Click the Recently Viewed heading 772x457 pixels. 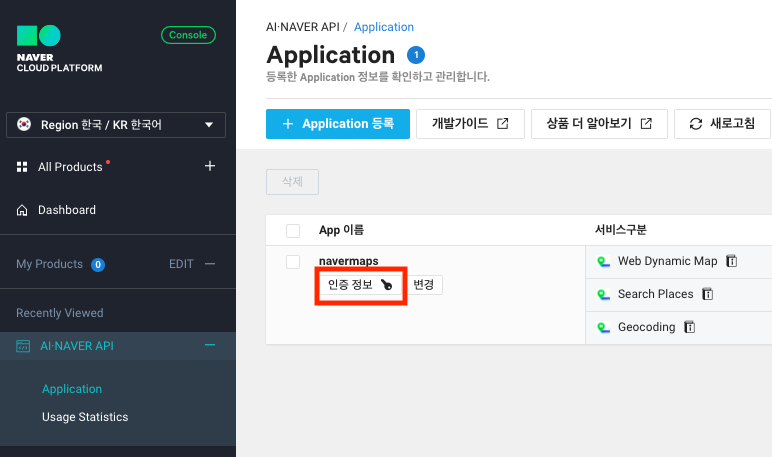pos(60,313)
